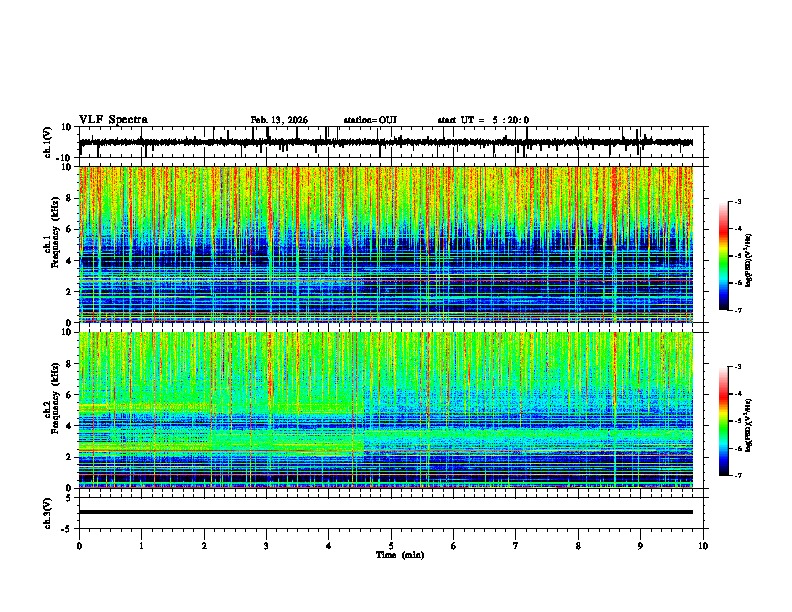
Task: Click the ch.1 spectrogram color scale bar
Action: coord(724,255)
